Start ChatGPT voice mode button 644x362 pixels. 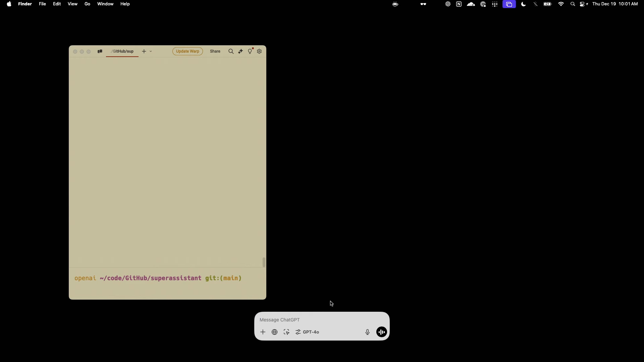tap(382, 332)
